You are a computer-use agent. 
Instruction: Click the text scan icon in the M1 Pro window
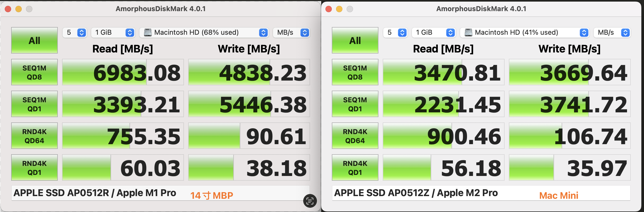[x=310, y=201]
